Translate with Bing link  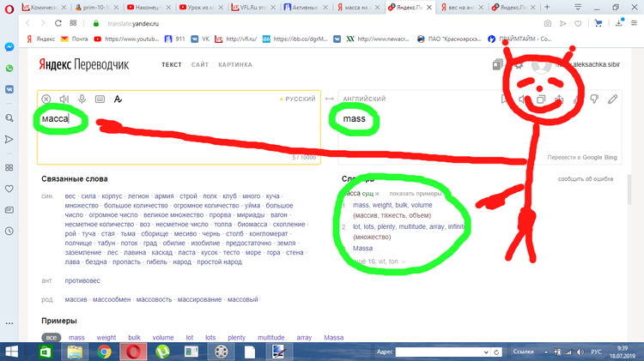point(611,158)
